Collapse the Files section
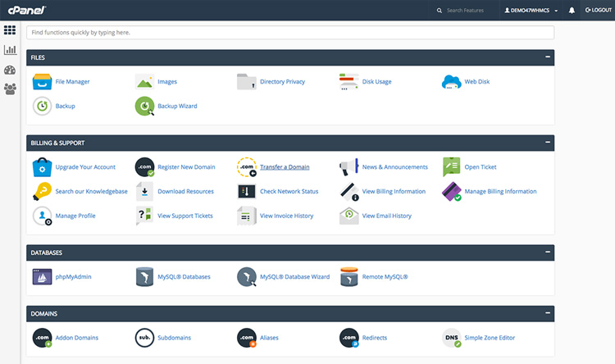The height and width of the screenshot is (364, 615). [547, 57]
